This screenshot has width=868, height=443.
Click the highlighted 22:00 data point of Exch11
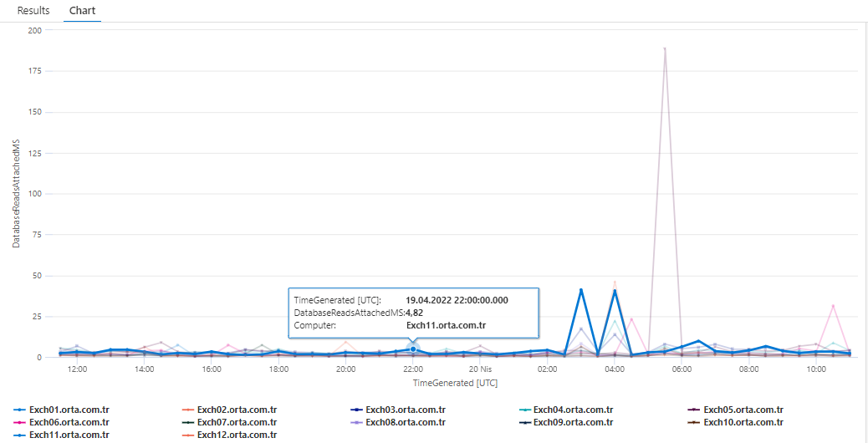[x=413, y=349]
